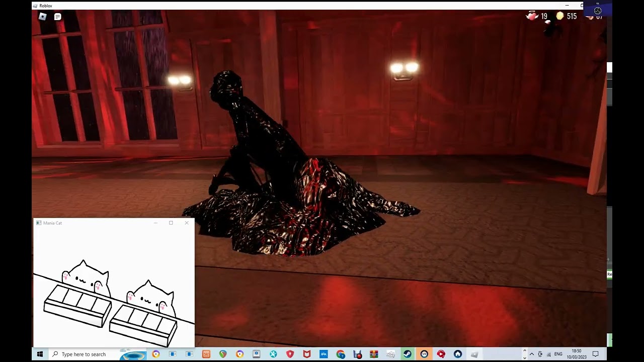Minimize the Mania Cat window
Screen dimensions: 644x362
[155, 223]
